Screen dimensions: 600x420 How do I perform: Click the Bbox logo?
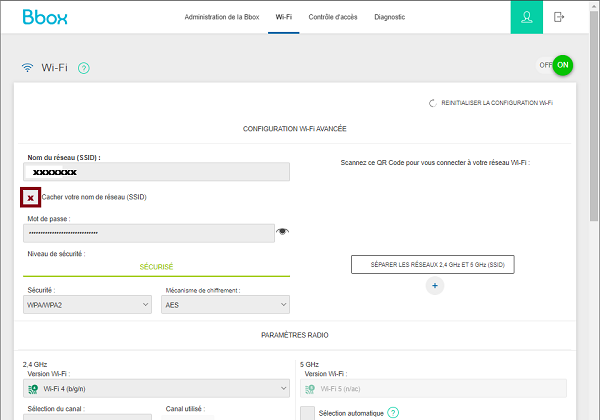tap(40, 17)
